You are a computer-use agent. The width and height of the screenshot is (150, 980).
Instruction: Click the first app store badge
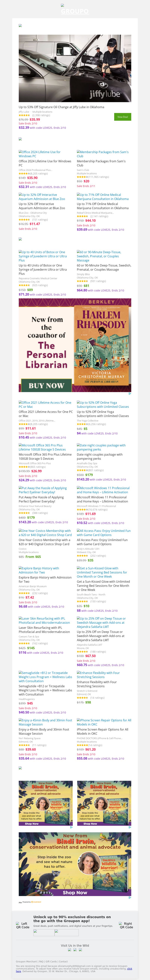point(44,932)
